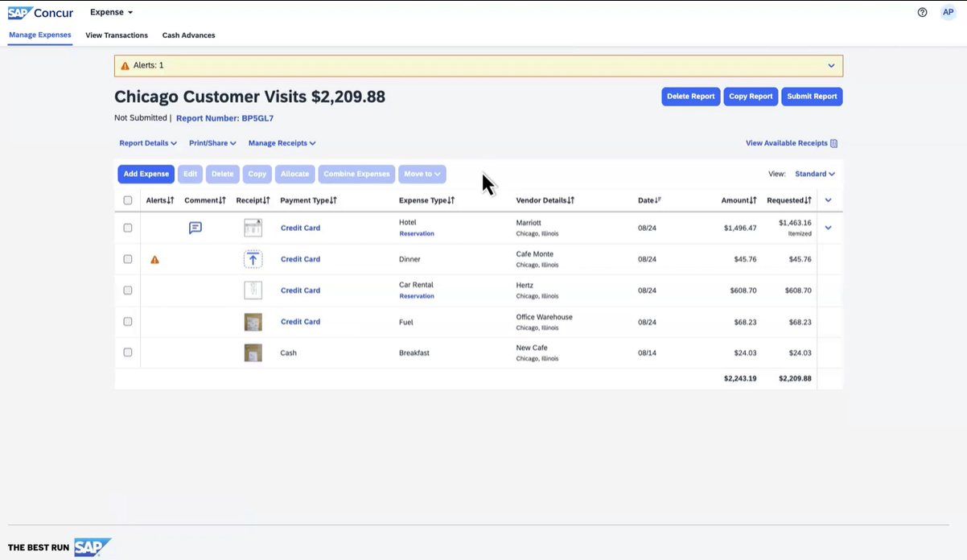Click the expense Edit button

point(190,174)
